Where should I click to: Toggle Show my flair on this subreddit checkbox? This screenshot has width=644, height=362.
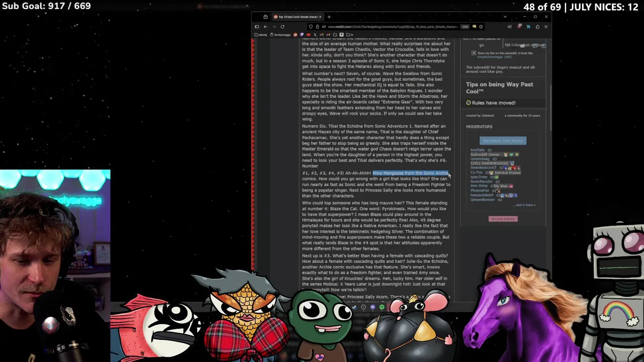(473, 53)
